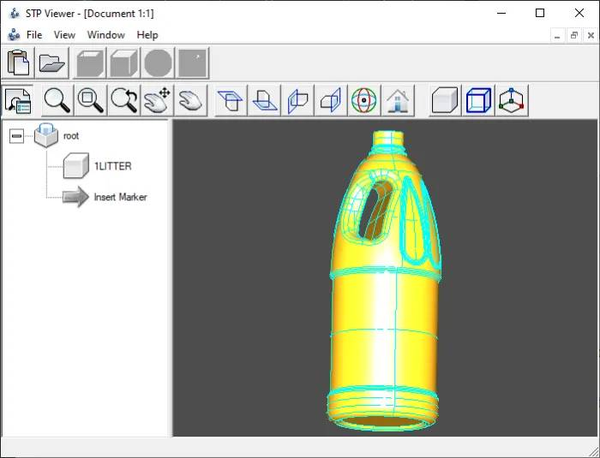Open the File menu

click(34, 35)
